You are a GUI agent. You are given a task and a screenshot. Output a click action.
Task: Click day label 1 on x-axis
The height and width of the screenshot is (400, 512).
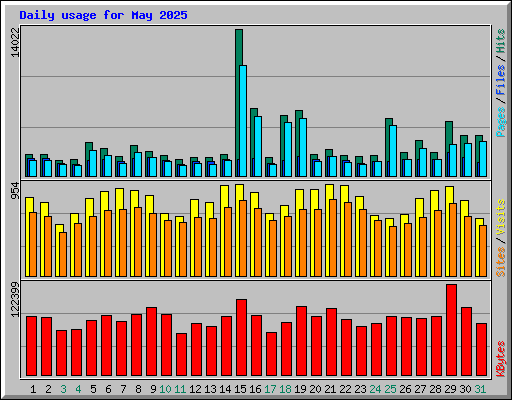(x=33, y=389)
